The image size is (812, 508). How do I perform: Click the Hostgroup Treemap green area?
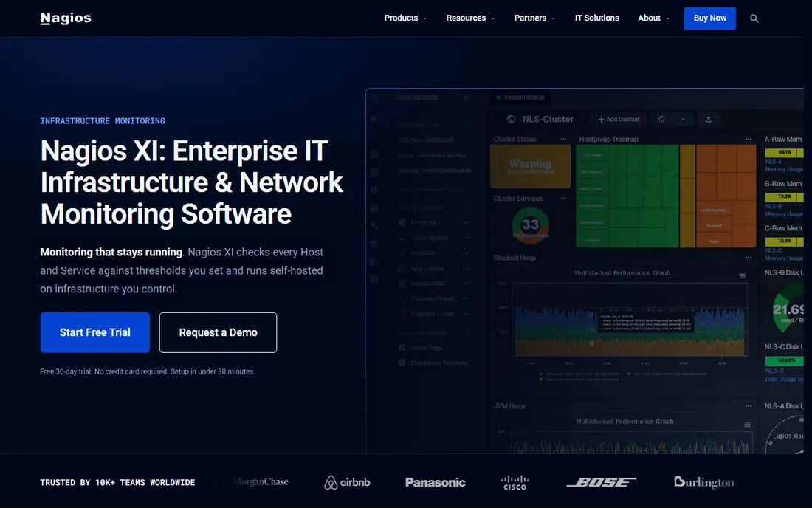click(x=627, y=196)
